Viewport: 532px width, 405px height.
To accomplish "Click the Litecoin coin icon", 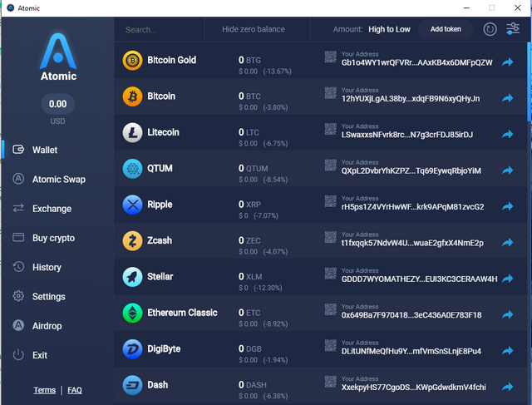I will point(132,132).
